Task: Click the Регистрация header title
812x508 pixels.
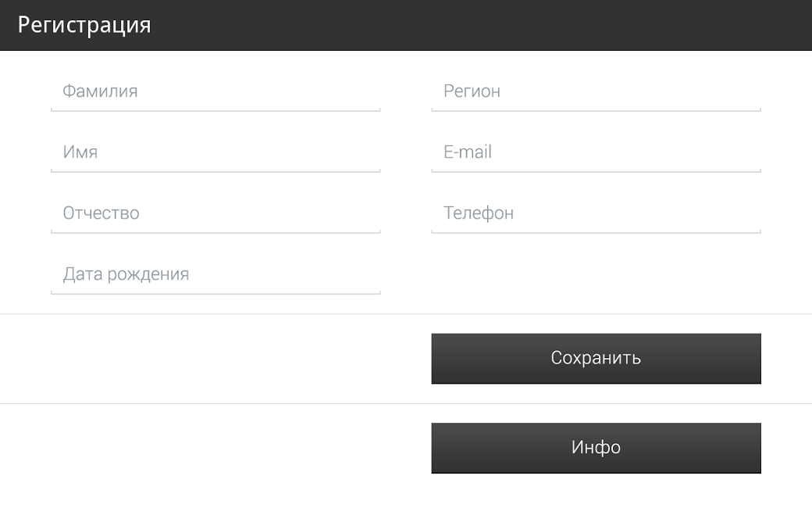Action: 84,25
